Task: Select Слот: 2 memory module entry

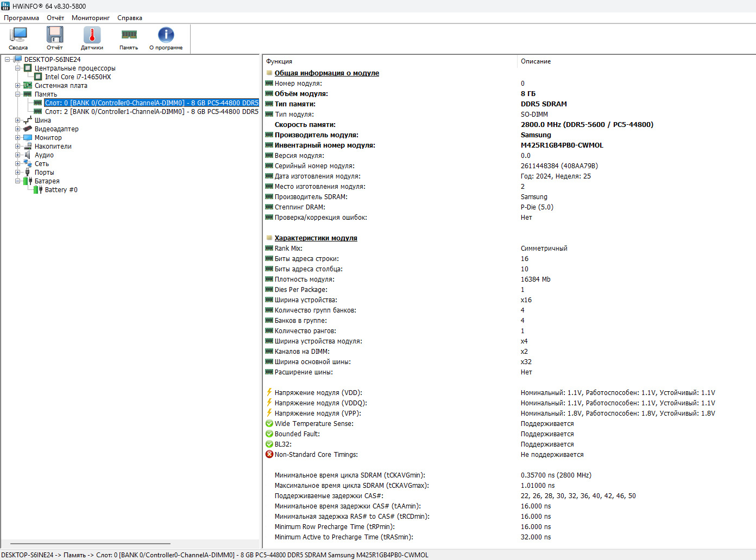Action: point(151,112)
